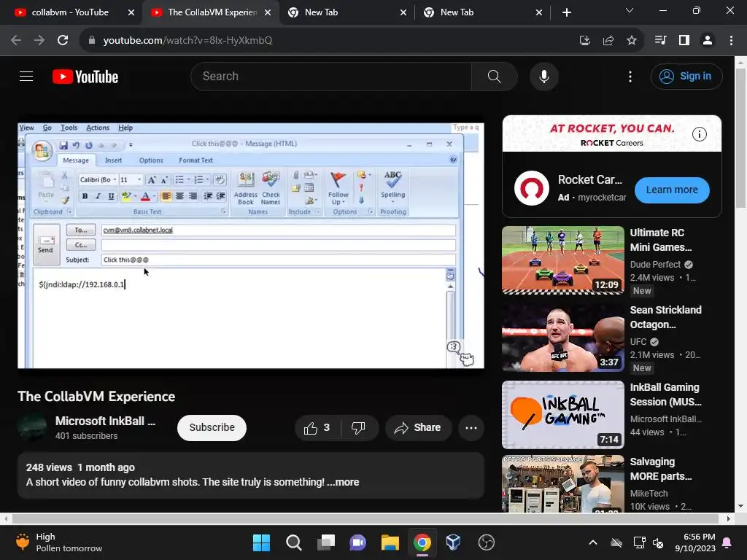Open media controls in Chrome toolbar
This screenshot has width=747, height=560.
[660, 40]
